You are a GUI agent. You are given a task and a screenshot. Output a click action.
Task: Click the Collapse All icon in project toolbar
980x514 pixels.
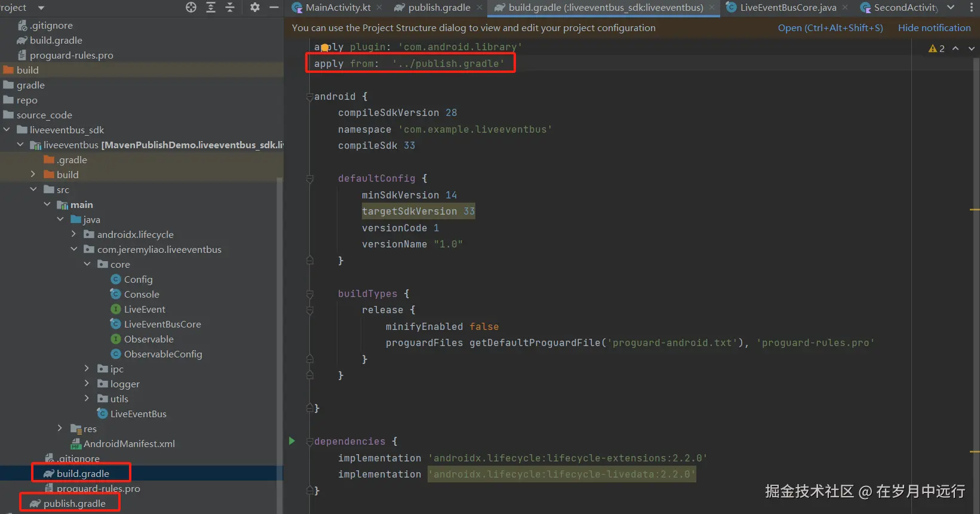tap(230, 7)
